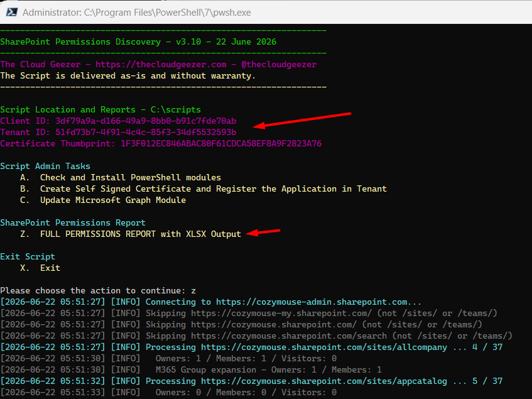Image resolution: width=532 pixels, height=399 pixels.
Task: Click 'Owners: 0 / Members: 0 / Visitors: 0' line
Action: (x=168, y=393)
